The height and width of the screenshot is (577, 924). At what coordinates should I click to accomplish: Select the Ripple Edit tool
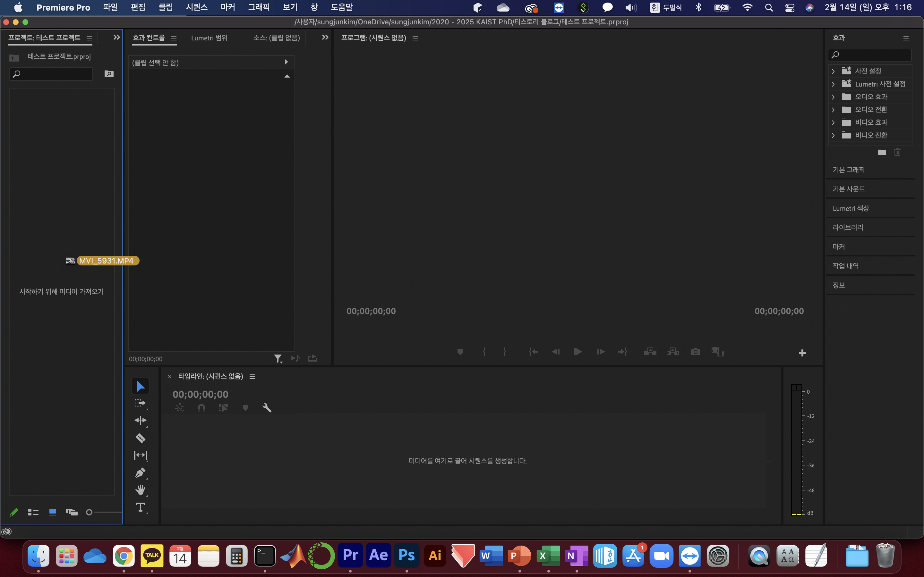coord(140,420)
